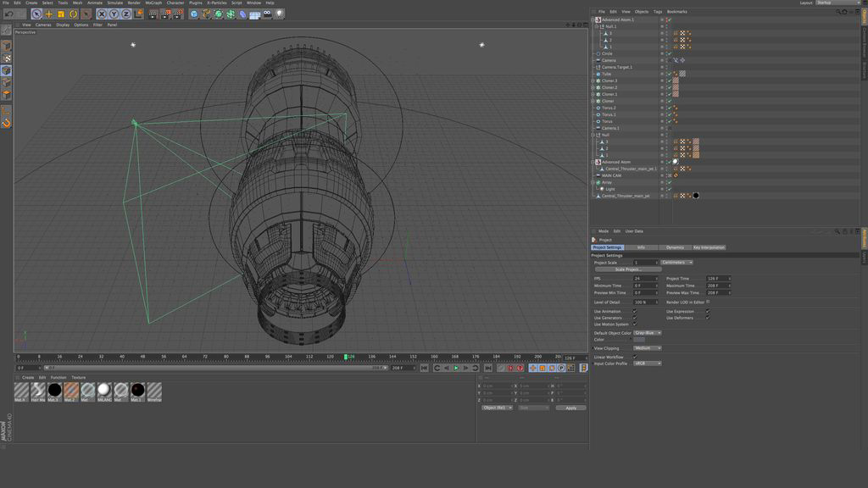Click the Cube primitive icon

click(196, 14)
